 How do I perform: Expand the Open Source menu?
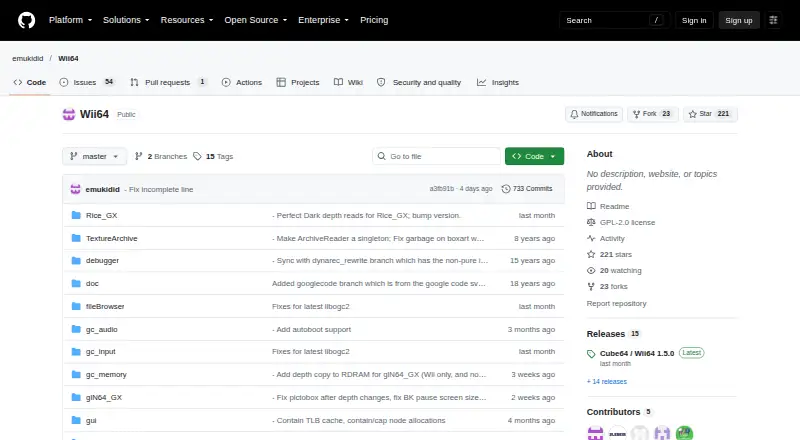point(256,20)
